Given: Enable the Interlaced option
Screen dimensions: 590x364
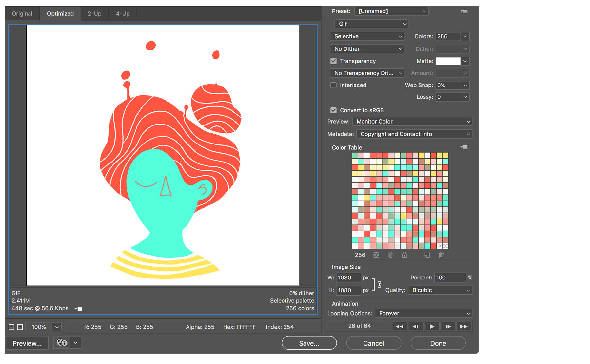Looking at the screenshot, I should tap(333, 85).
